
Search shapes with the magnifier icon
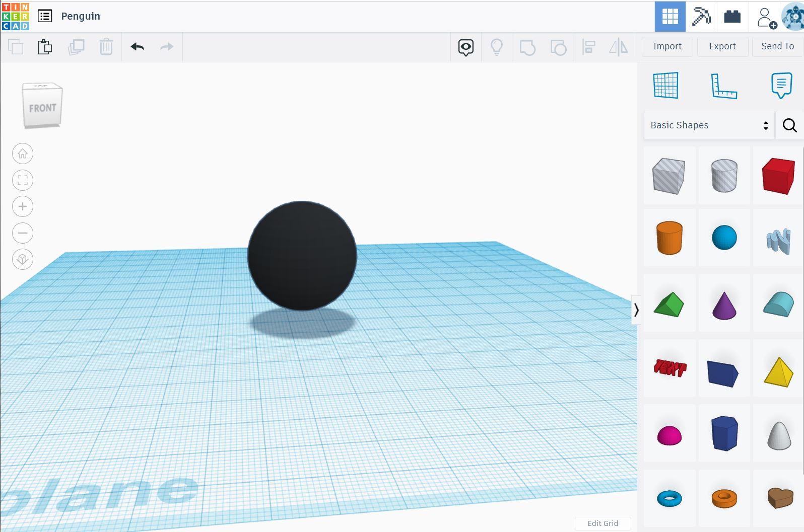[789, 125]
